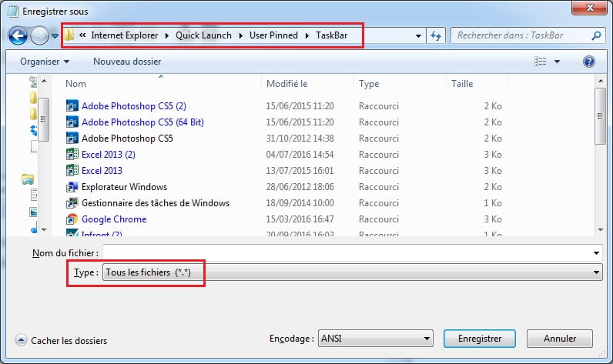The width and height of the screenshot is (613, 364).
Task: Click the folder icon in address bar
Action: click(x=69, y=35)
